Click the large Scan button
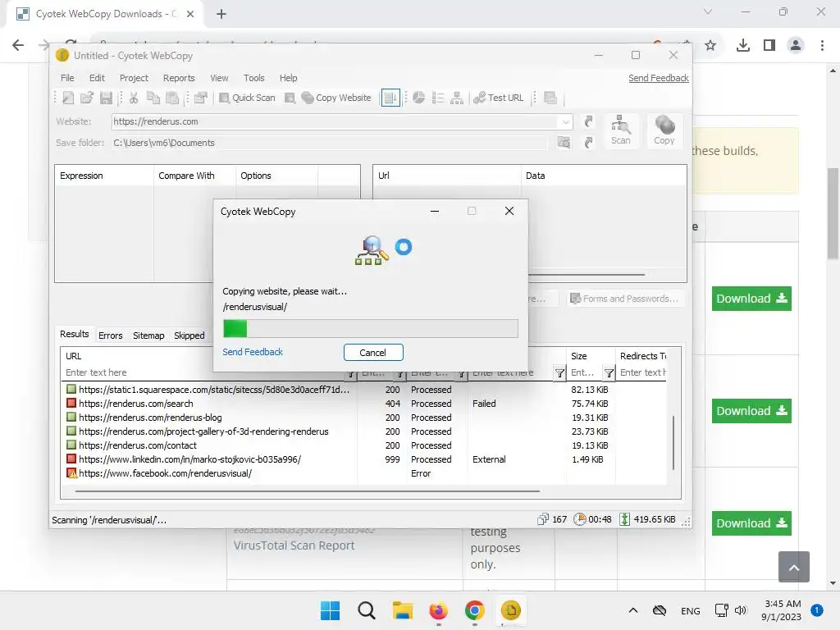Screen dimensions: 840x630 (x=621, y=130)
